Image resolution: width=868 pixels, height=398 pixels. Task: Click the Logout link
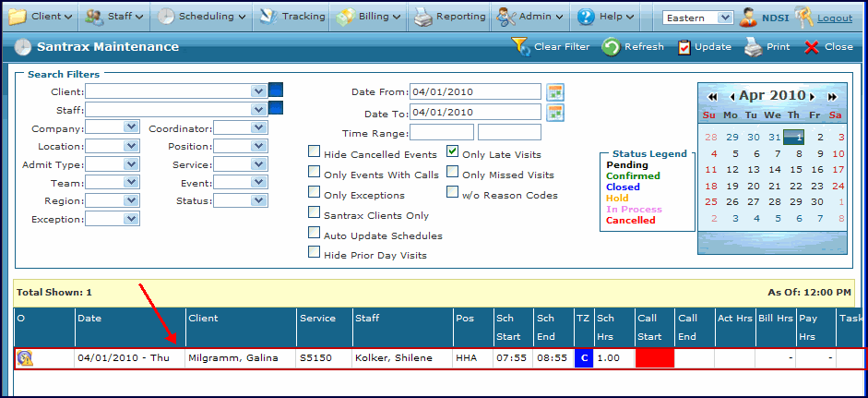coord(835,18)
